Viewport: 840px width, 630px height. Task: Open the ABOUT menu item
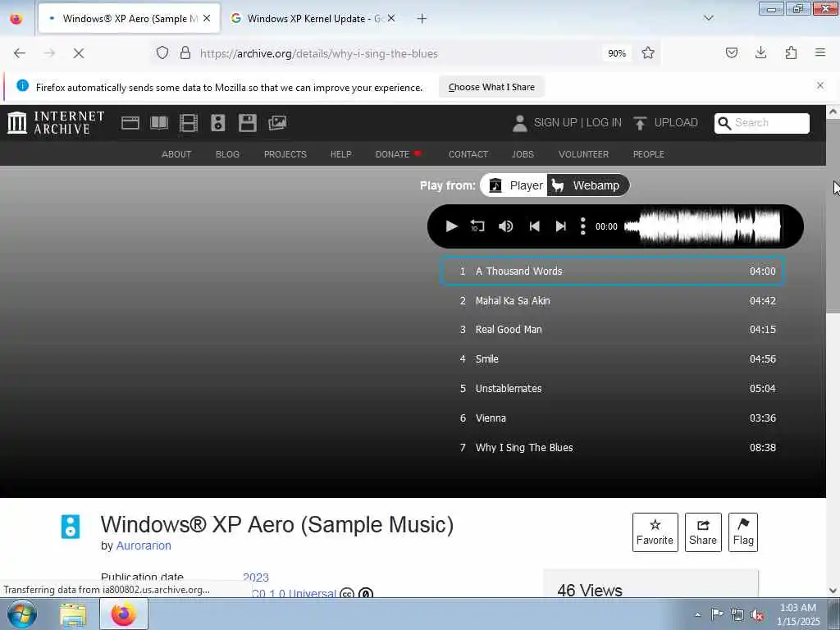[x=176, y=154]
